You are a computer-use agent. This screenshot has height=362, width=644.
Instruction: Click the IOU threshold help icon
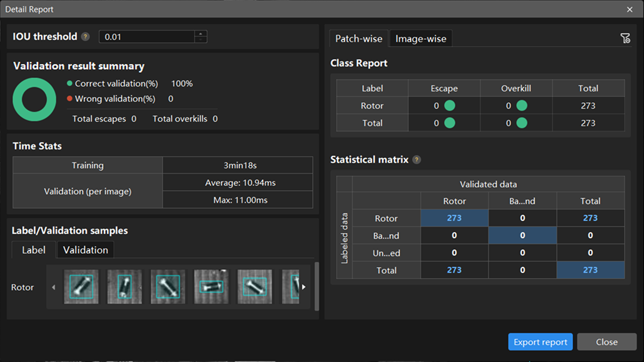(85, 36)
